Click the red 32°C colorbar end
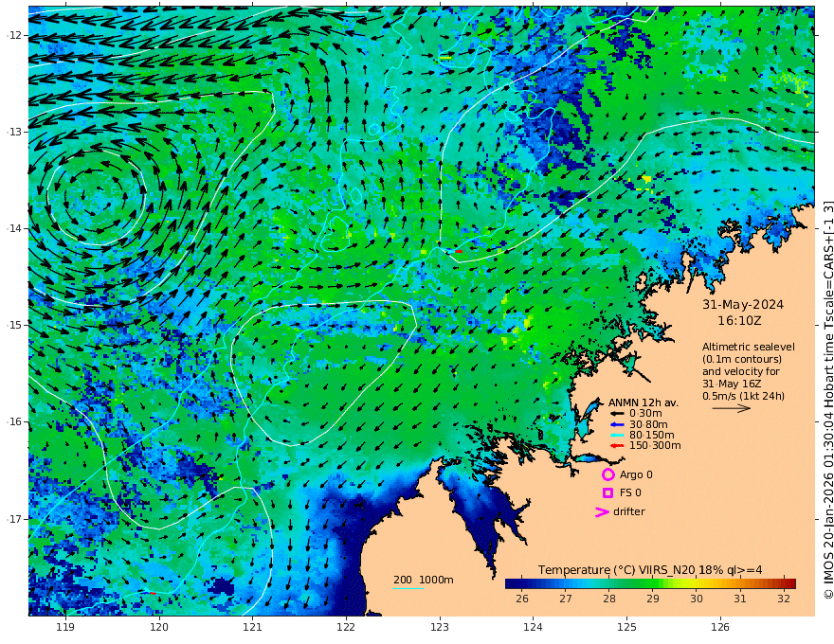Viewport: 834px width, 644px height. 789,583
